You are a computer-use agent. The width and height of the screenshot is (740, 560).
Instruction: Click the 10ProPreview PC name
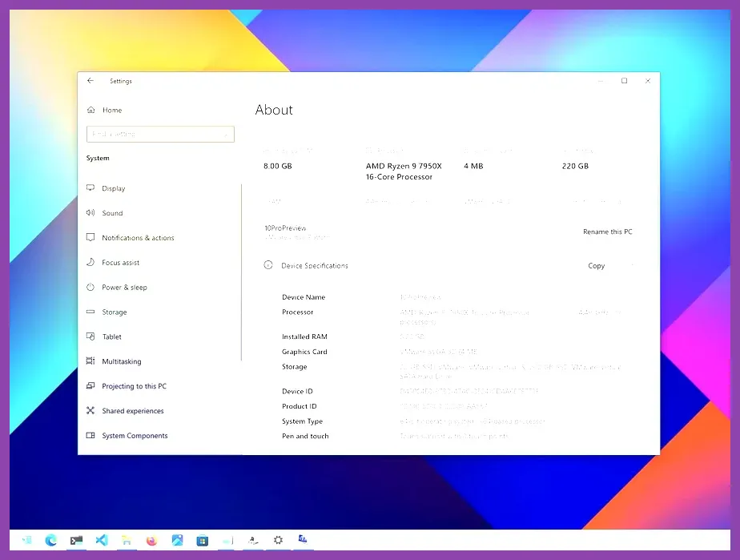pos(285,228)
